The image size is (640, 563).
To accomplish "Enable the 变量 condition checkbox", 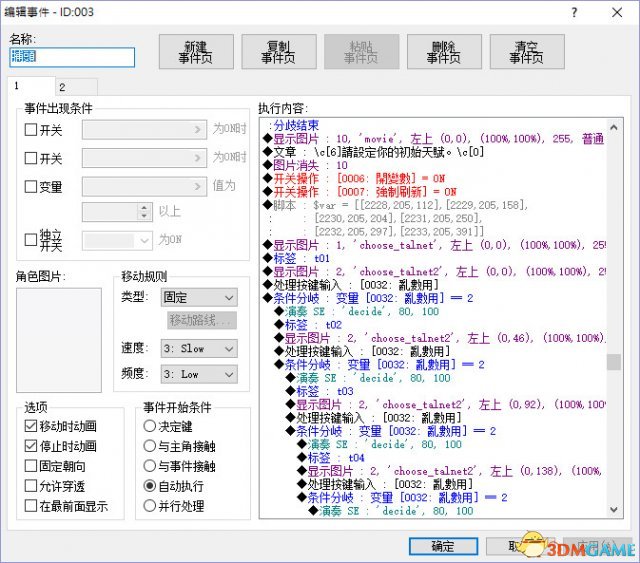I will (x=30, y=187).
